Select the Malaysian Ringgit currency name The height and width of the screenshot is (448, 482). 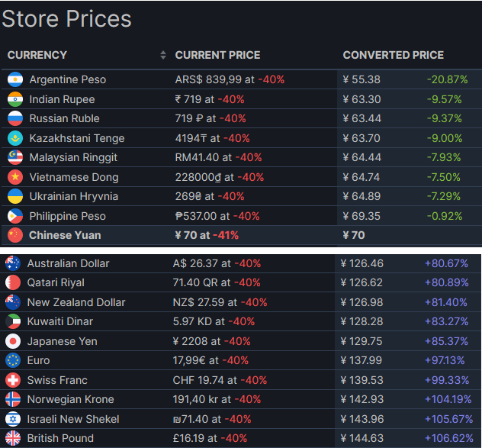(x=73, y=157)
